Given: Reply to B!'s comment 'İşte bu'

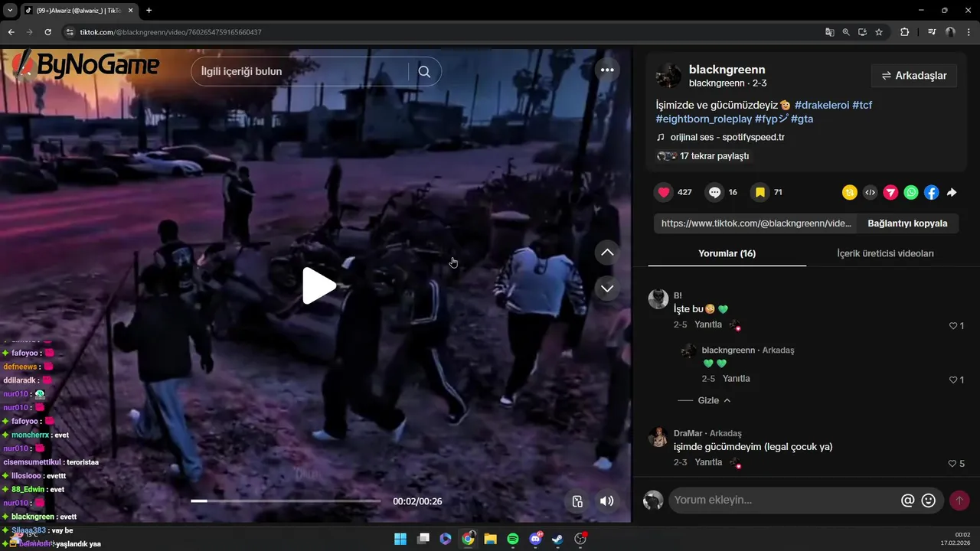Looking at the screenshot, I should tap(708, 324).
